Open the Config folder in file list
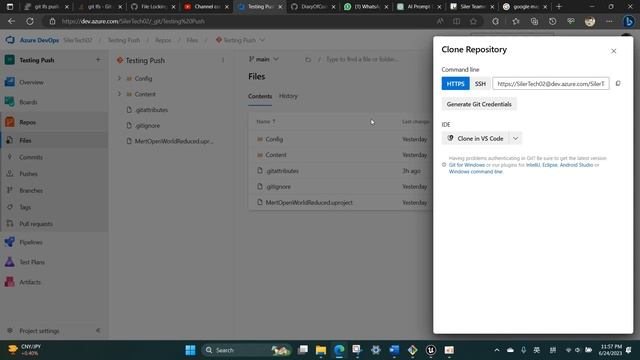 274,139
